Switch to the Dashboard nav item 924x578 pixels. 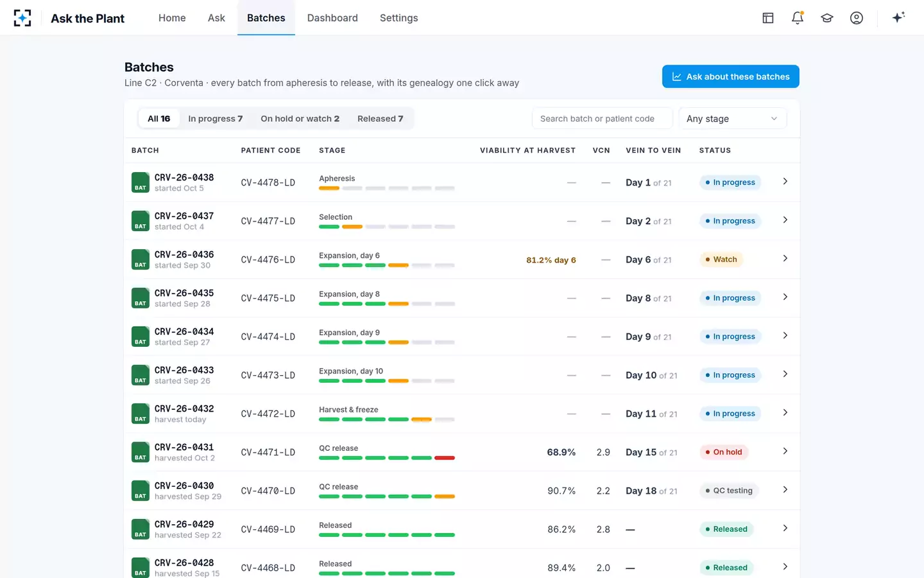coord(332,18)
